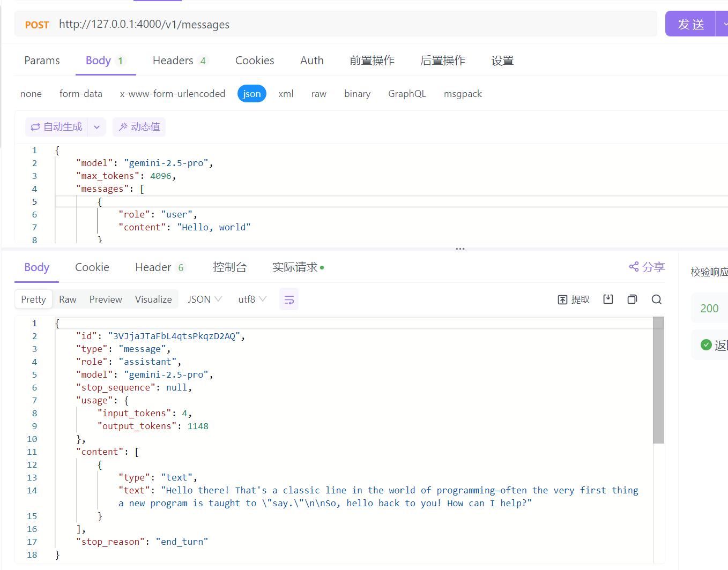Download the response body via download icon
The image size is (728, 570).
pyautogui.click(x=608, y=299)
